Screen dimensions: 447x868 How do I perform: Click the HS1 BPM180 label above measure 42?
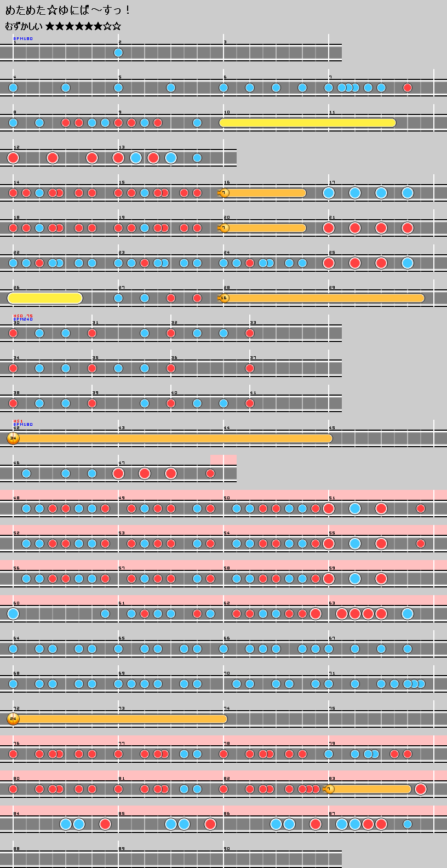point(23,423)
